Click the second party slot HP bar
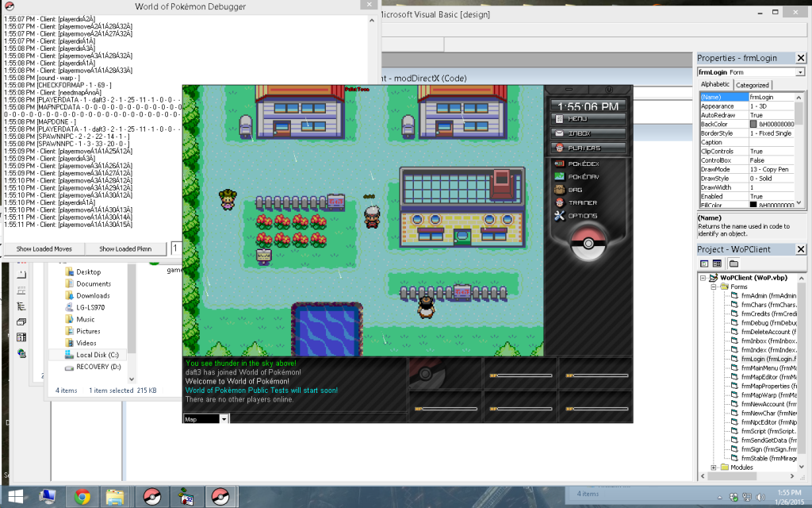 (x=520, y=375)
